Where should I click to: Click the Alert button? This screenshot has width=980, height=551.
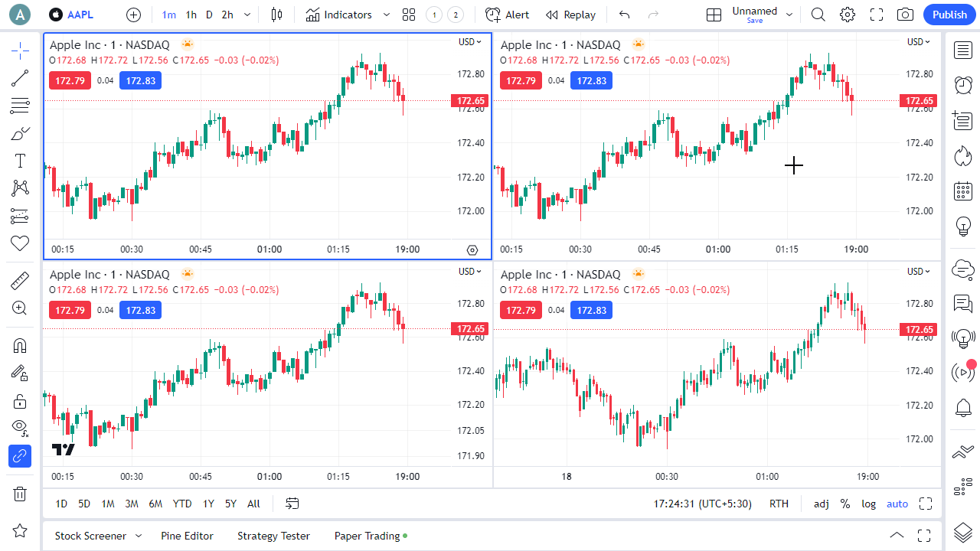(x=507, y=15)
